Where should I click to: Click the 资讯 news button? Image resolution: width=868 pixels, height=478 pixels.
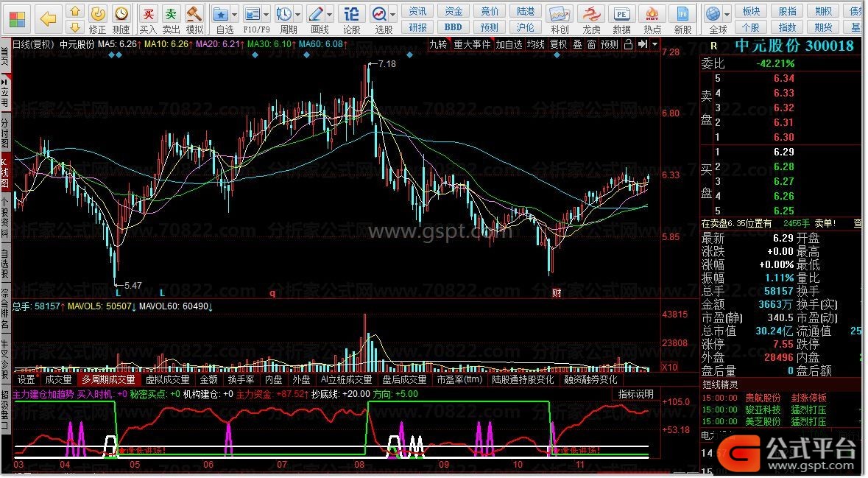pyautogui.click(x=417, y=11)
